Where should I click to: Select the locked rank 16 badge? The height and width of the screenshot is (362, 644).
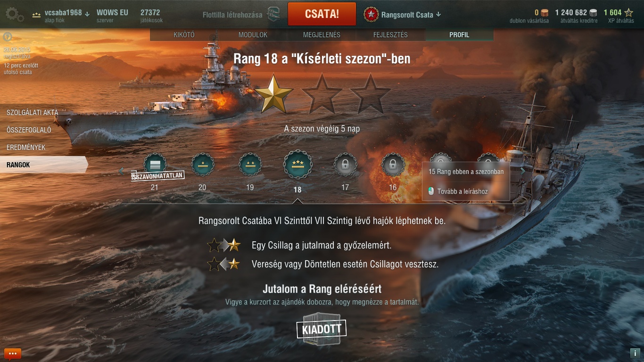(393, 165)
